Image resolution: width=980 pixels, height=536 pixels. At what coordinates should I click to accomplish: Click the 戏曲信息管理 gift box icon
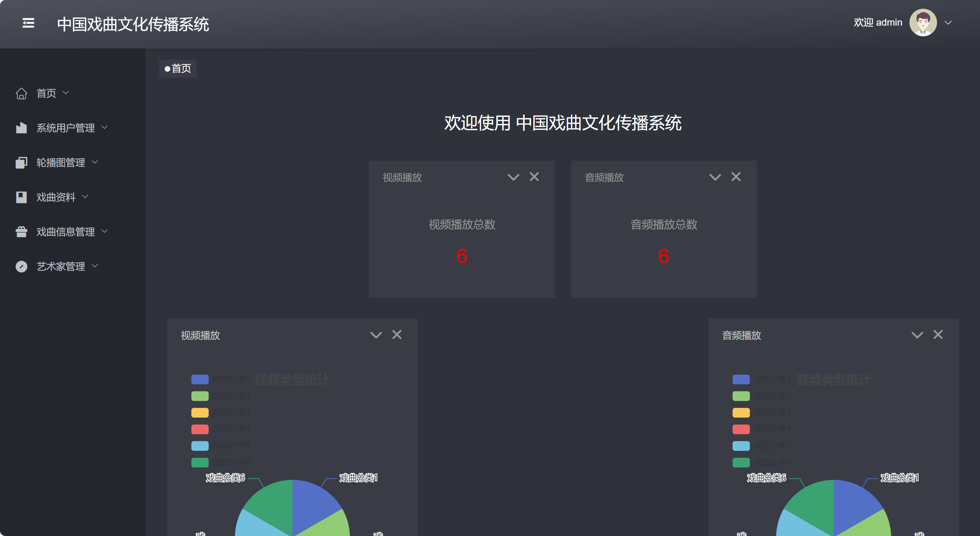tap(21, 232)
